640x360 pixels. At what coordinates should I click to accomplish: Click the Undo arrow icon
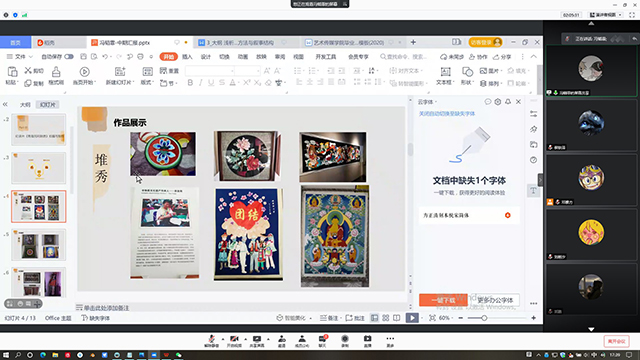point(105,57)
